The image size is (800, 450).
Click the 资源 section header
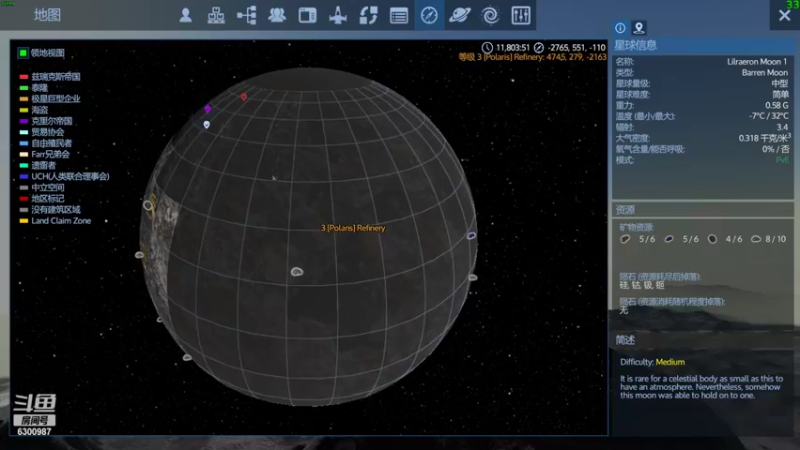(625, 210)
